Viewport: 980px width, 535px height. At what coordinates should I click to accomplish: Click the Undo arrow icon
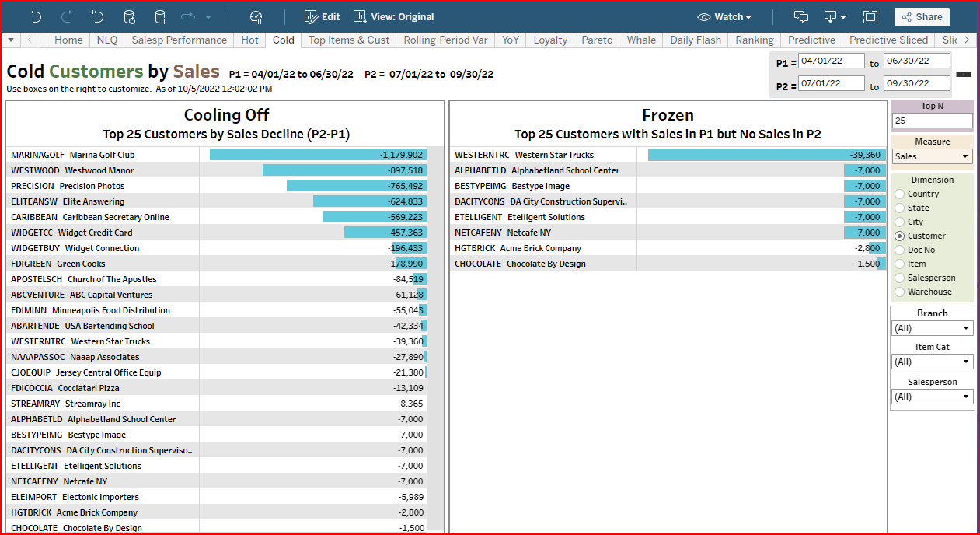tap(37, 16)
